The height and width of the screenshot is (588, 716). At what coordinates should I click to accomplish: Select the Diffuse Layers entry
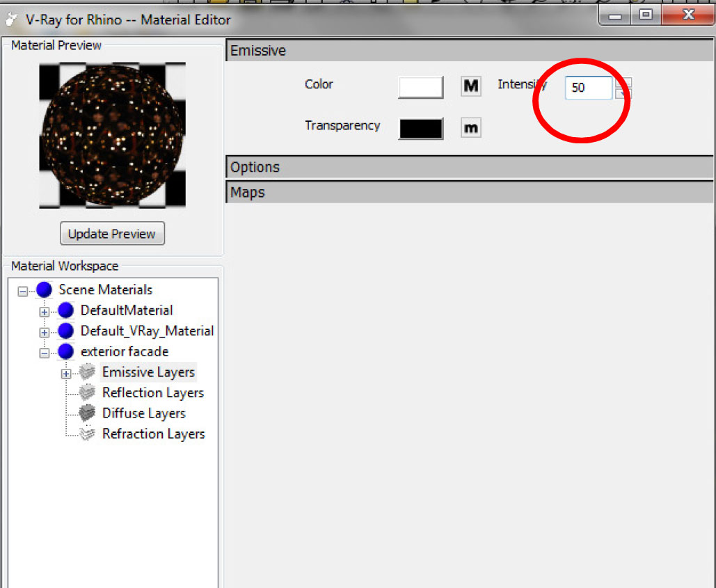[144, 413]
